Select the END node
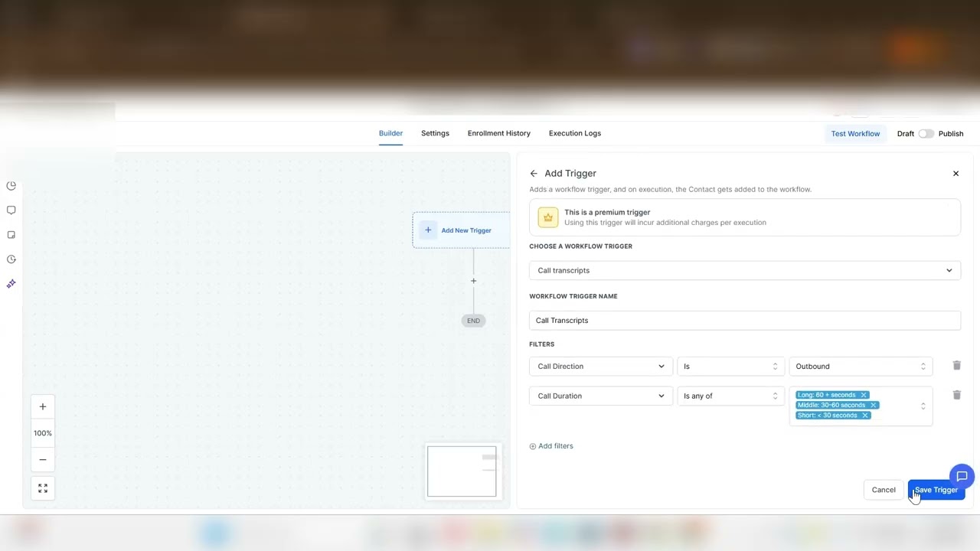This screenshot has height=551, width=980. coord(473,321)
